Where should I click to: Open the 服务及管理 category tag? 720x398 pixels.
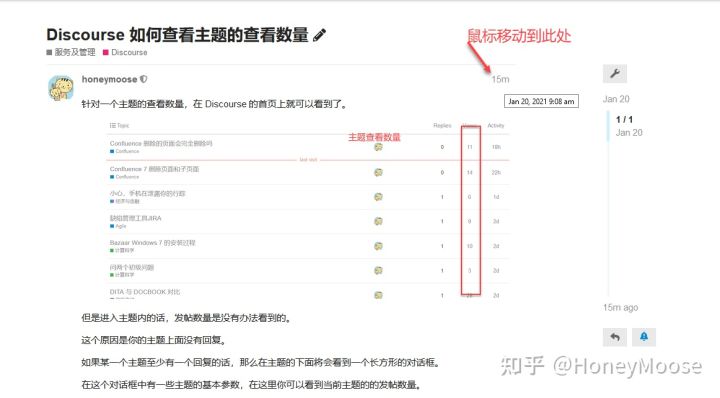click(71, 52)
